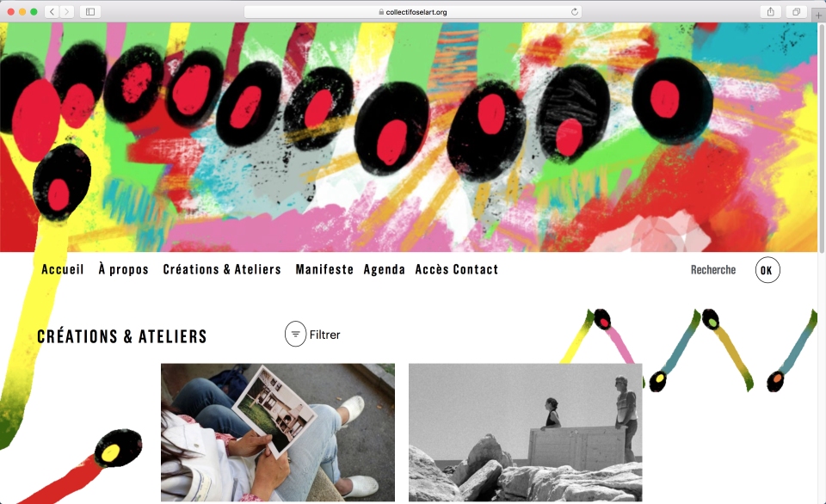Click the Safari back arrow
Image resolution: width=826 pixels, height=504 pixels.
52,11
